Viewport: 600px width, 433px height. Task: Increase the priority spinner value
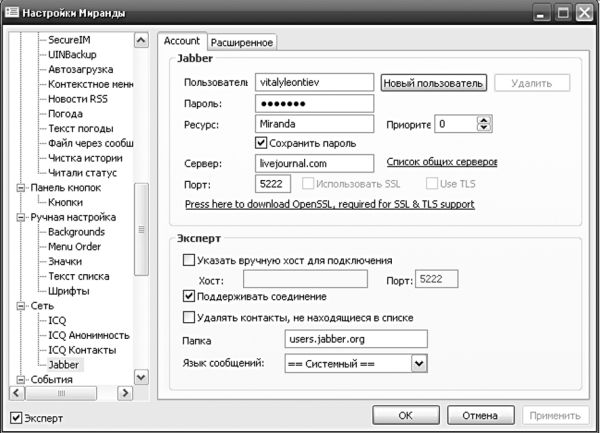click(485, 119)
